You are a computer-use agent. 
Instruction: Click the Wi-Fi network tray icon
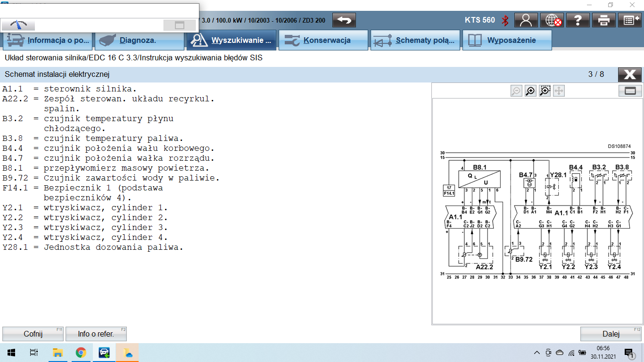pos(571,353)
